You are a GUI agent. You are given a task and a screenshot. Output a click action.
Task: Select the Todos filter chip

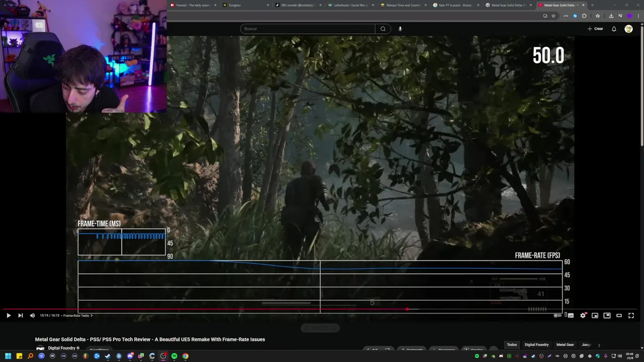point(512,345)
